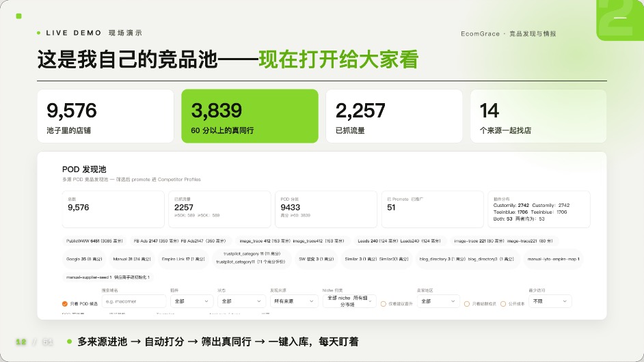Click the EcomGrace · 竞品发现与情报 header text

509,33
